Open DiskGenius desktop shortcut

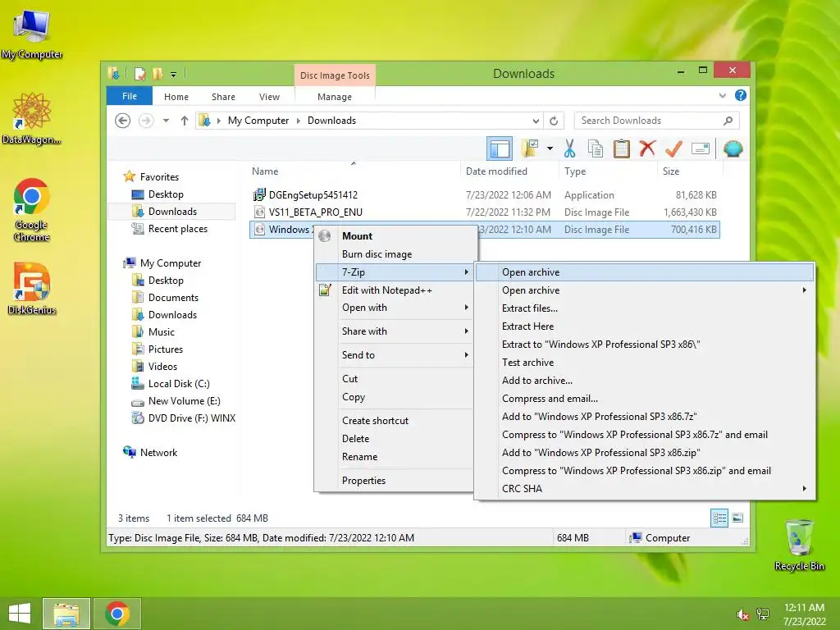tap(32, 288)
